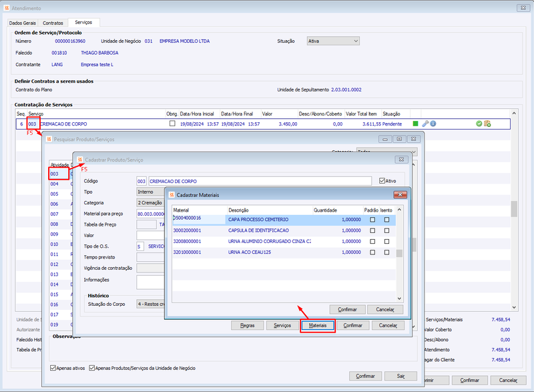Click the Cadastrar Produto/Serviço title icon
Image resolution: width=534 pixels, height=392 pixels.
click(x=79, y=160)
